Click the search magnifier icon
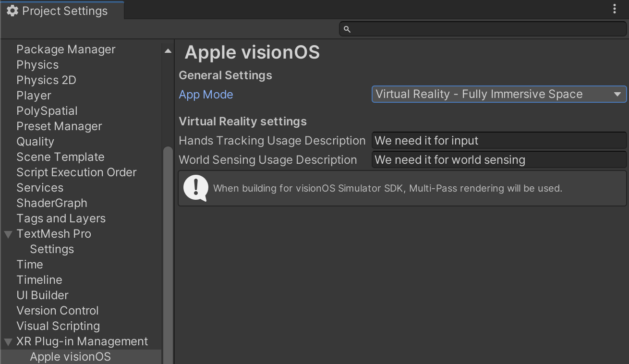The width and height of the screenshot is (629, 364). [347, 29]
